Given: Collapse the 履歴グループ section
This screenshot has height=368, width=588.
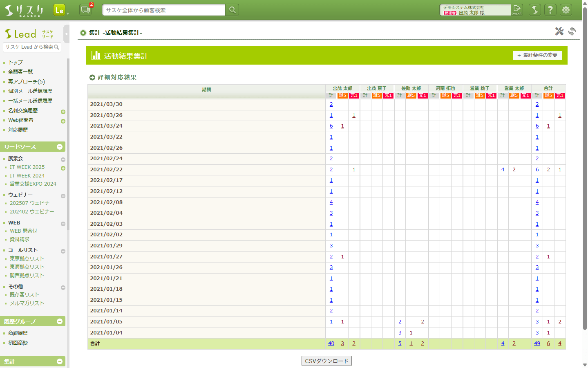Looking at the screenshot, I should click(60, 321).
